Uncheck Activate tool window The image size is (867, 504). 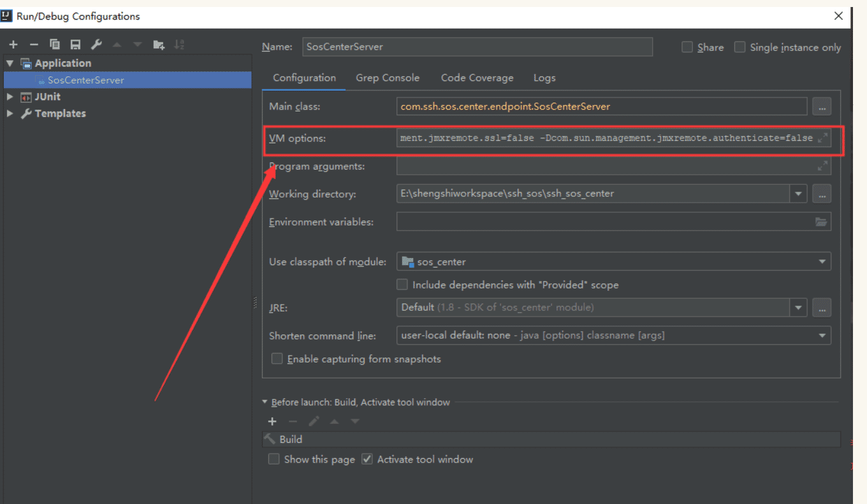pos(367,459)
